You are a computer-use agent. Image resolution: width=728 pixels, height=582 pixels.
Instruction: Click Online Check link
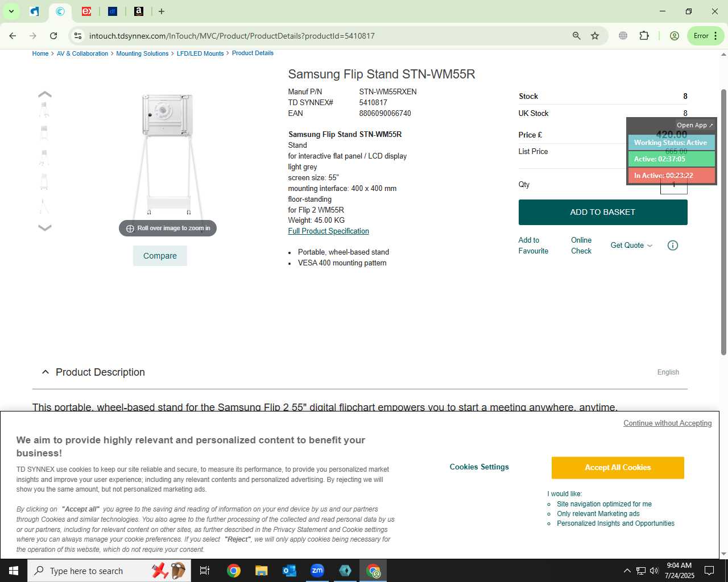(581, 246)
